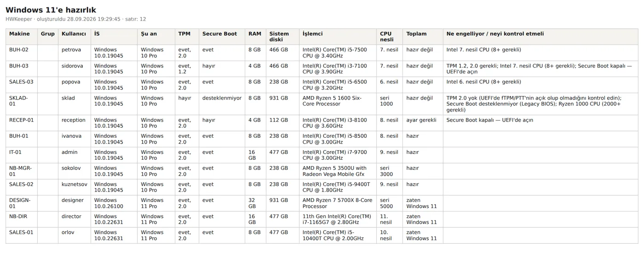Screen dimensions: 644x253
Task: Click the 'ayar gerekli' status cell
Action: pos(423,123)
